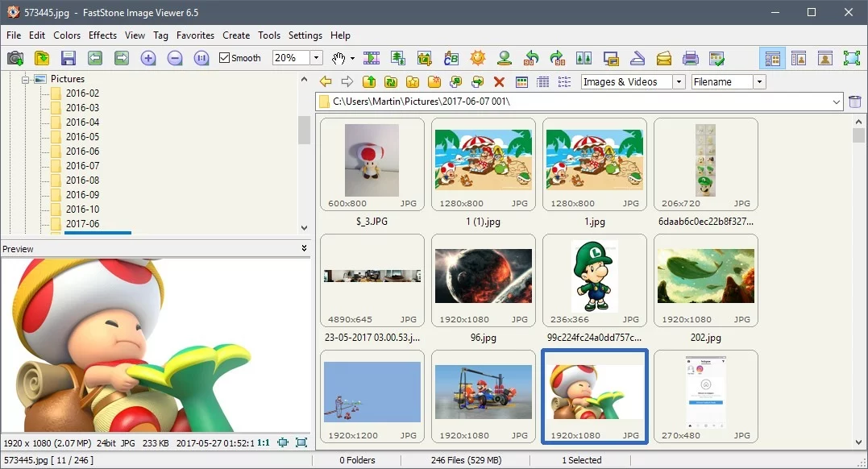Open the Tag menu
The width and height of the screenshot is (868, 469).
[x=160, y=35]
